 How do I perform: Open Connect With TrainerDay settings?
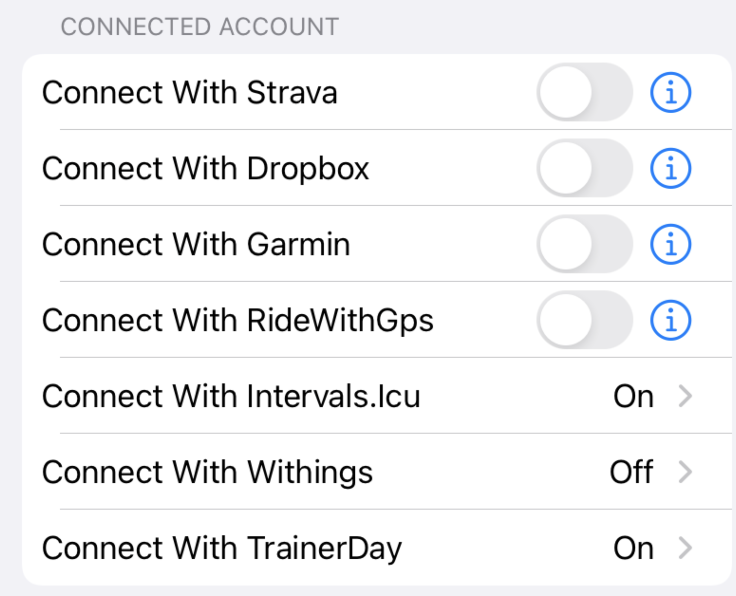pos(377,548)
